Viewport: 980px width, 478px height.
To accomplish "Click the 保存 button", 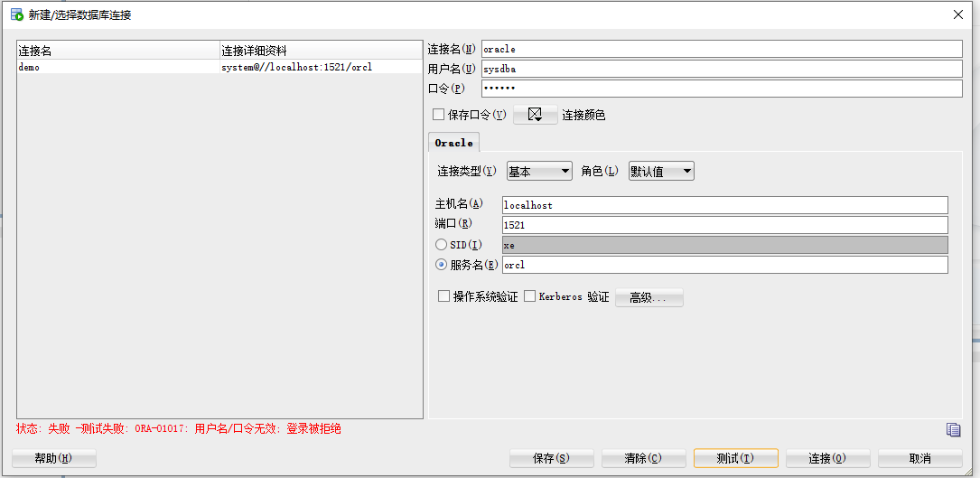I will point(551,458).
